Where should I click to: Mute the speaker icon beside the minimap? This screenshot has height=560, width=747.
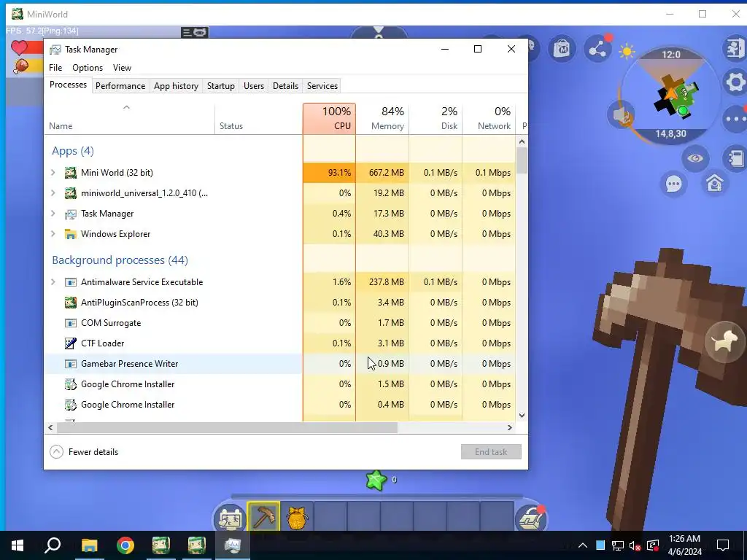pos(622,114)
